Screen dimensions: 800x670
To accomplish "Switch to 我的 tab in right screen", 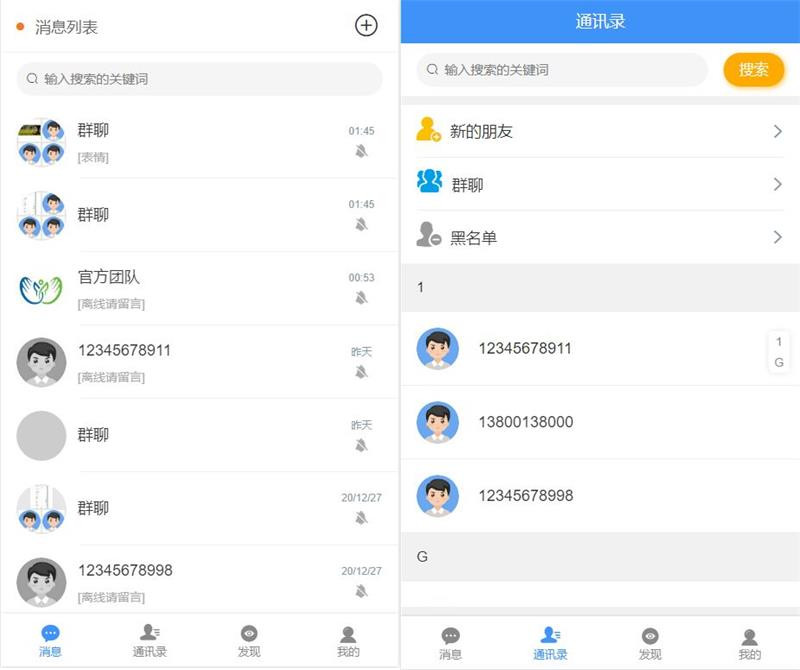I will (749, 644).
